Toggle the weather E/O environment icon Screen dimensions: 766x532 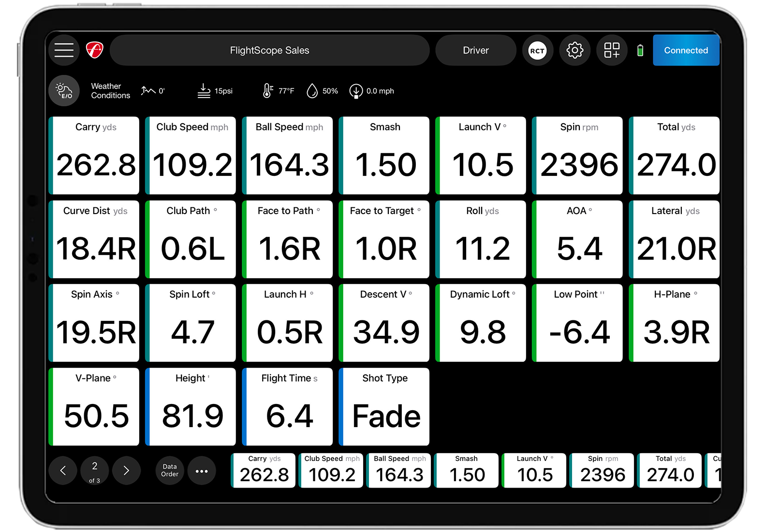(64, 91)
